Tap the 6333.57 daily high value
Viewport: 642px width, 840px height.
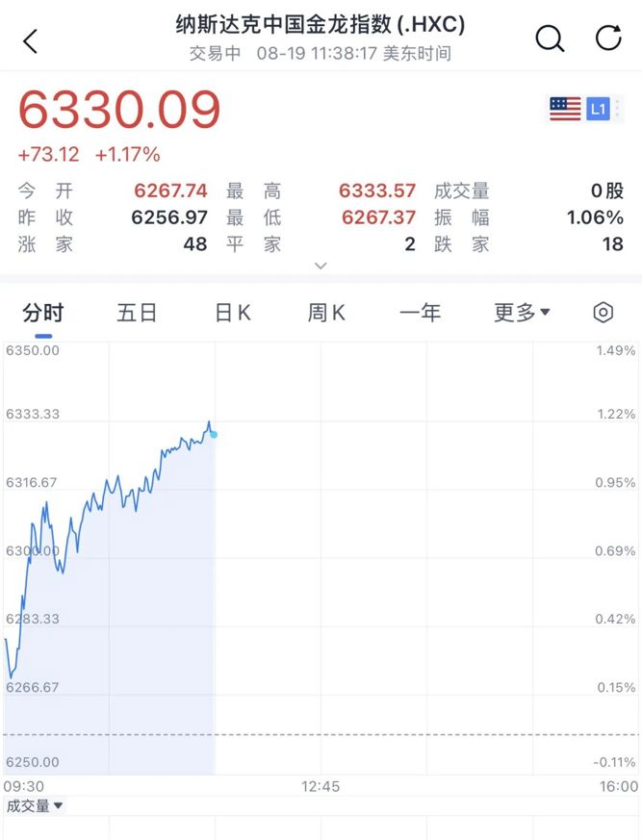(x=377, y=191)
